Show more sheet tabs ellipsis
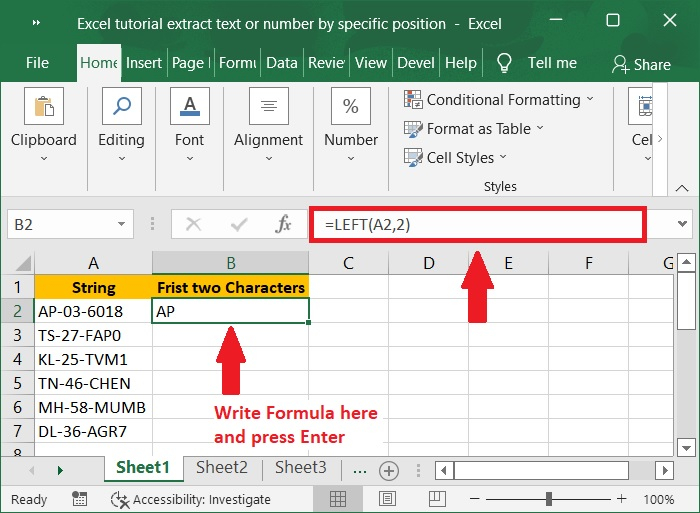The image size is (700, 513). 360,471
